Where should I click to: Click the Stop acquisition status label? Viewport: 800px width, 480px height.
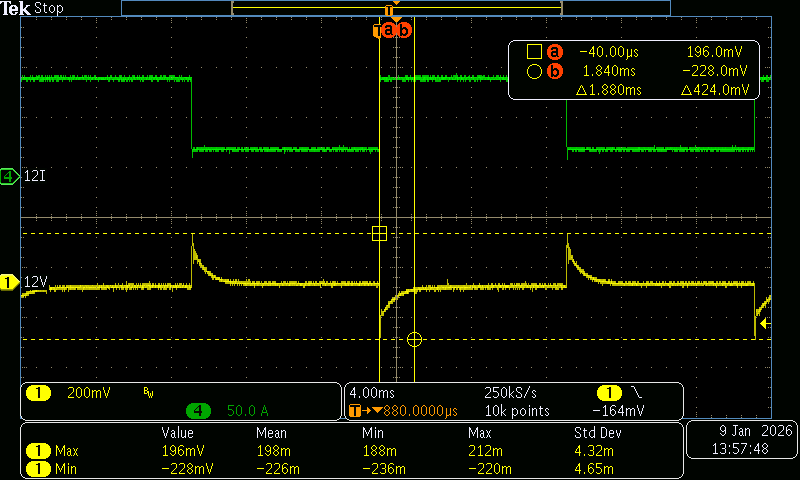[50, 8]
